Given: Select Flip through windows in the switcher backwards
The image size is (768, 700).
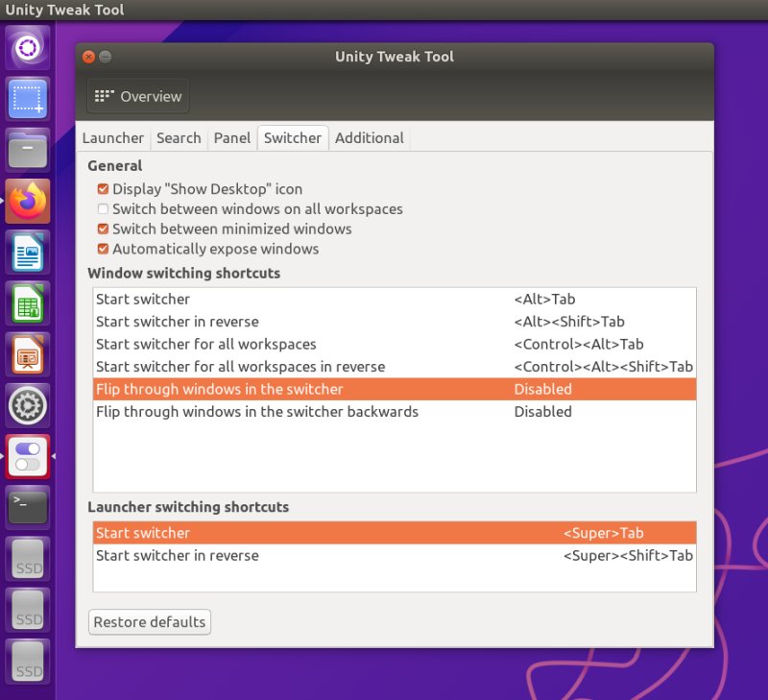Looking at the screenshot, I should pyautogui.click(x=257, y=412).
